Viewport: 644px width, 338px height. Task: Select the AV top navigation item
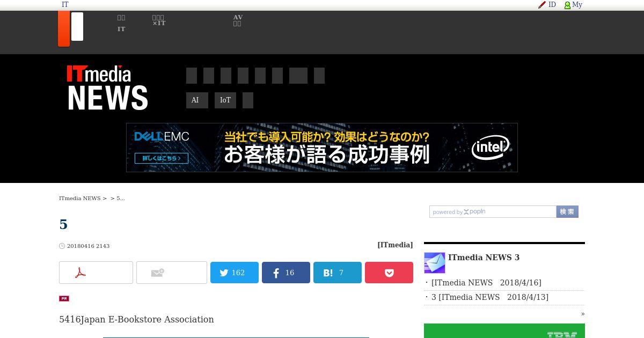point(238,20)
